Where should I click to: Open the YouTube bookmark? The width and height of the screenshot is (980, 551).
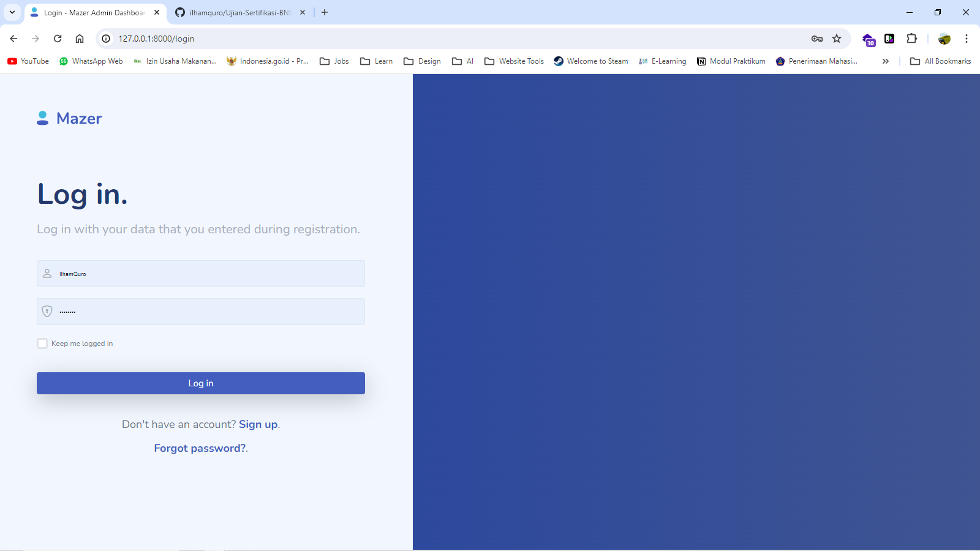pyautogui.click(x=28, y=61)
